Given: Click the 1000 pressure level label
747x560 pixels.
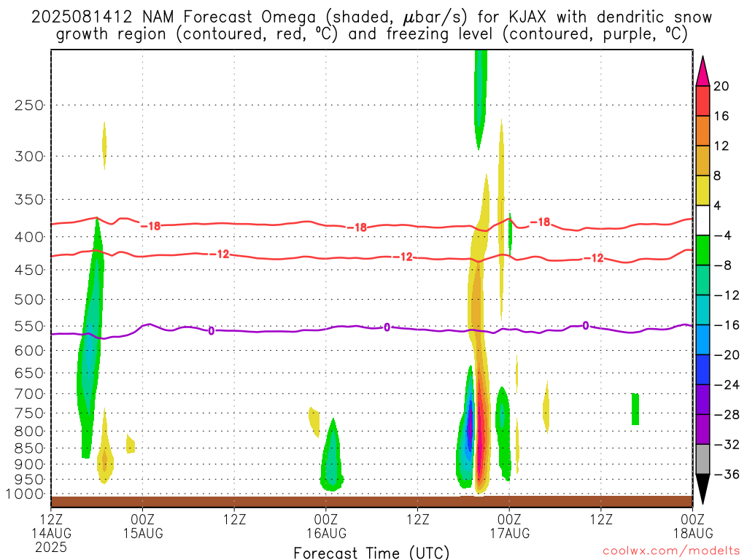Looking at the screenshot, I should pos(26,494).
